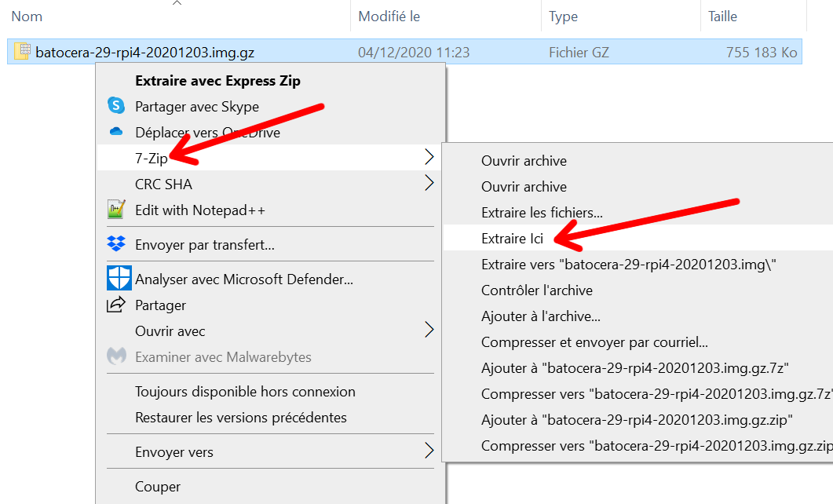833x504 pixels.
Task: Select Compresser vers the .img.gz.7z archive entry
Action: coord(657,394)
